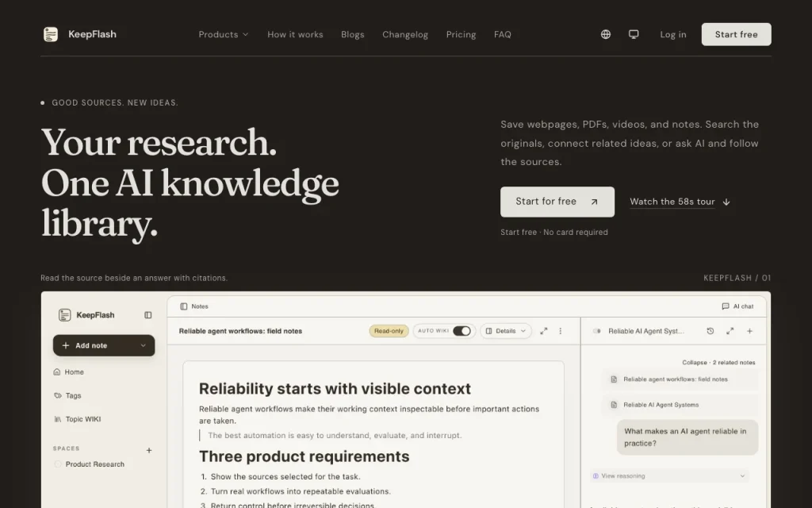
Task: Select Pricing in the top navigation
Action: [x=461, y=35]
